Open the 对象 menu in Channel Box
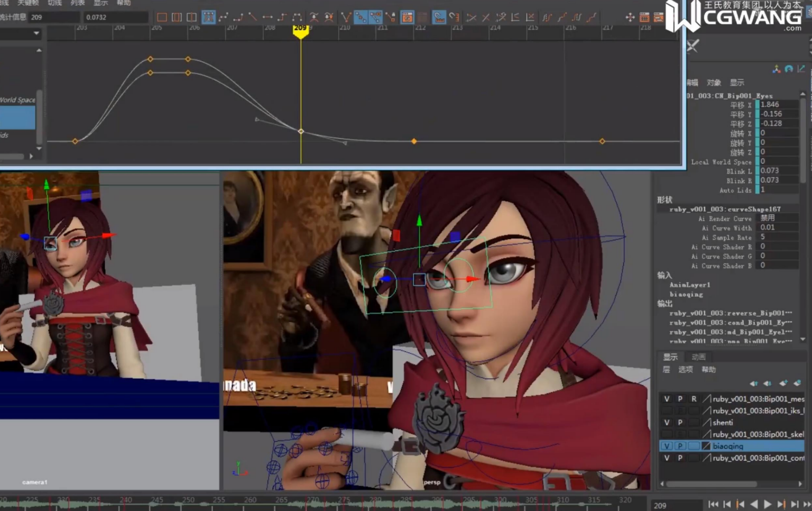812x511 pixels. (x=714, y=83)
